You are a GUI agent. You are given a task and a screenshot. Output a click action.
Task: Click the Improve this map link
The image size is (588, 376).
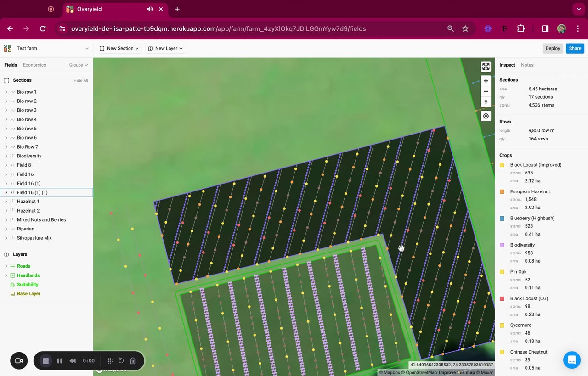[x=457, y=372]
